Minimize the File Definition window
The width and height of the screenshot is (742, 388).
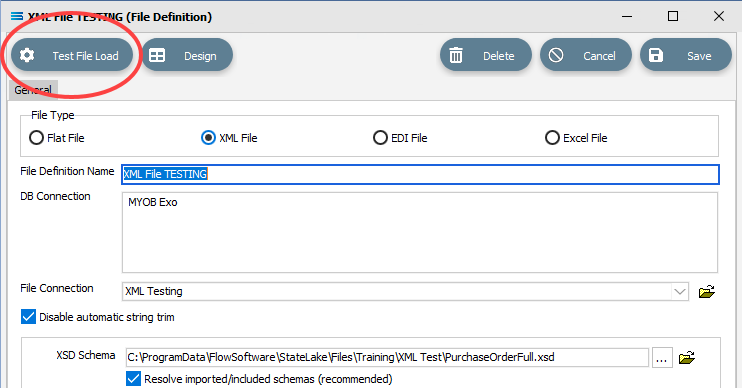click(x=627, y=17)
